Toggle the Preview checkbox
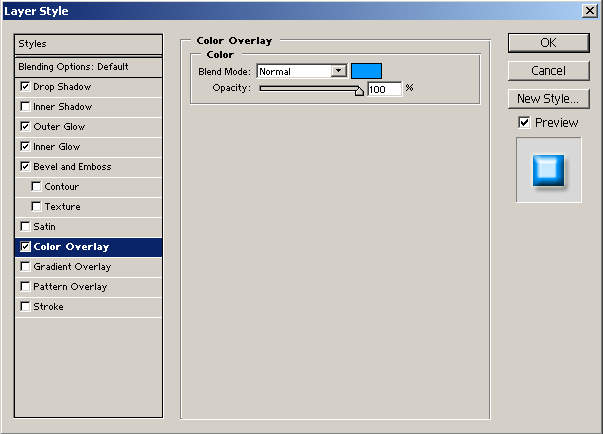 tap(524, 122)
